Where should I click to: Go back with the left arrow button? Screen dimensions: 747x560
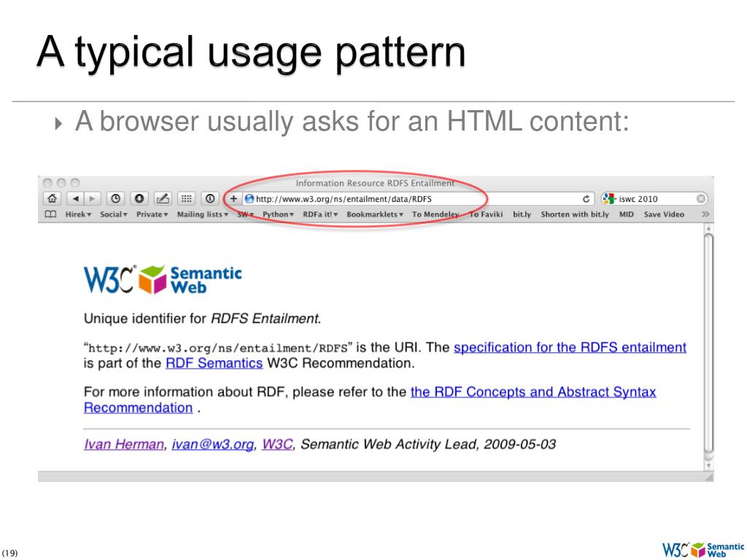tap(75, 198)
